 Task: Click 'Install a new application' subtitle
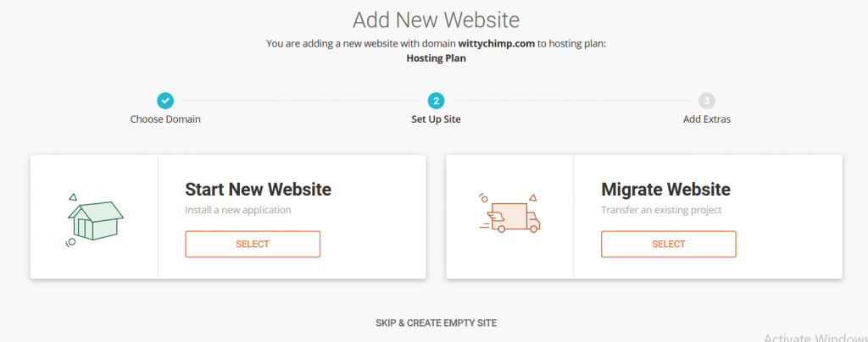coord(238,210)
